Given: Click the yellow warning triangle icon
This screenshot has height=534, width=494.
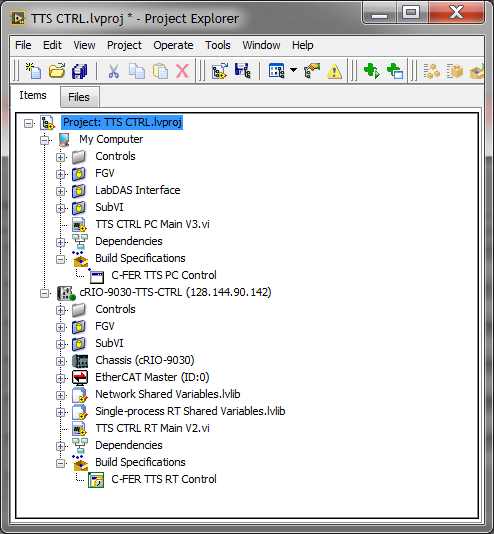Looking at the screenshot, I should (x=334, y=71).
